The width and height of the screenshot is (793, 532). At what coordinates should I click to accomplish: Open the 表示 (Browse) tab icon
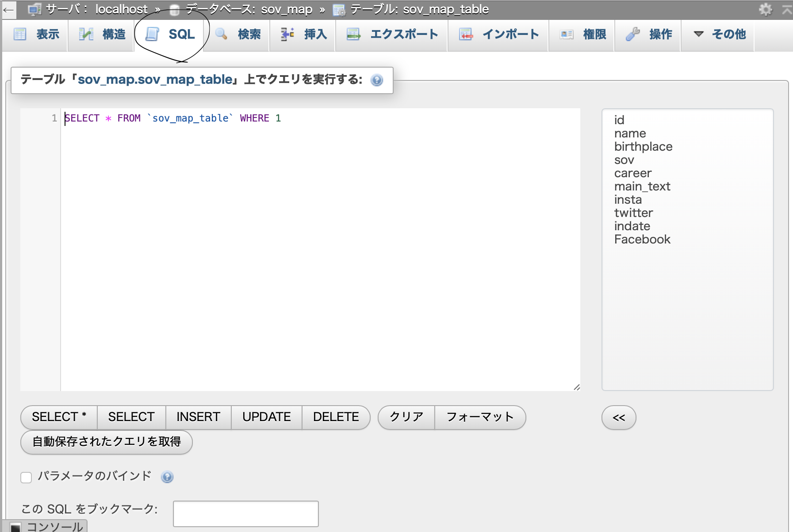20,34
